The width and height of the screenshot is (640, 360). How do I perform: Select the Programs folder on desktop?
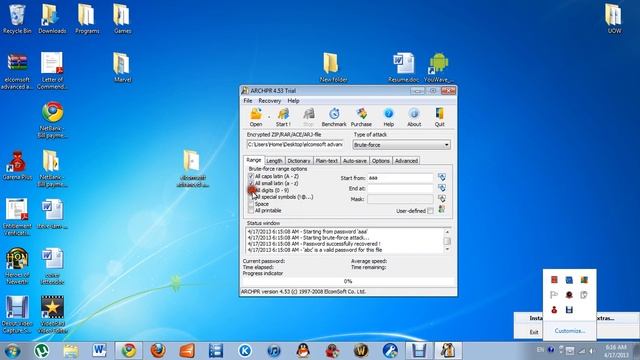pos(87,19)
